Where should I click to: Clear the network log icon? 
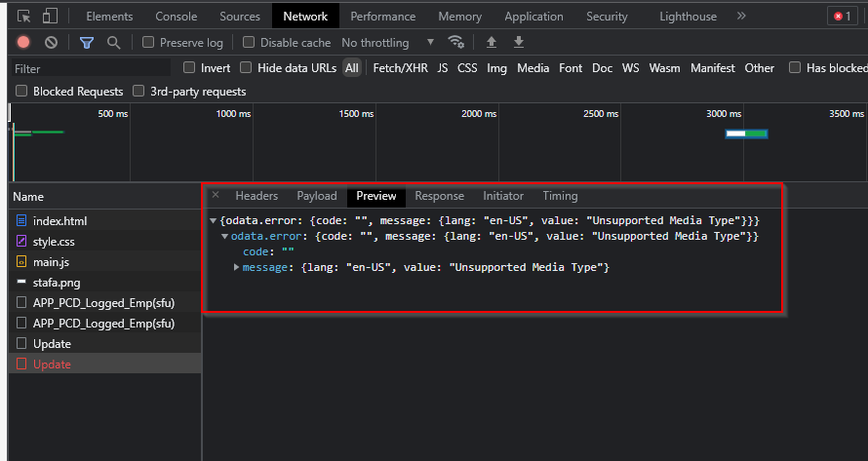pos(51,42)
